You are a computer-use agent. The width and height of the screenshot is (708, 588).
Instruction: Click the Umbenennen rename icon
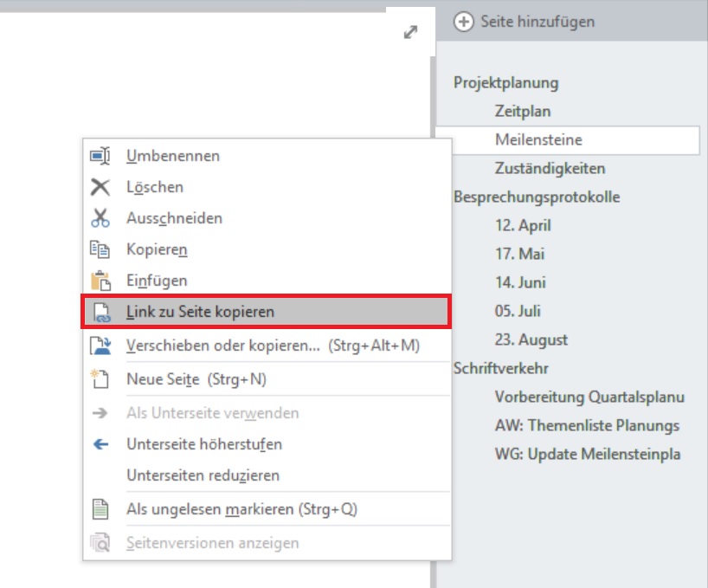[x=100, y=157]
